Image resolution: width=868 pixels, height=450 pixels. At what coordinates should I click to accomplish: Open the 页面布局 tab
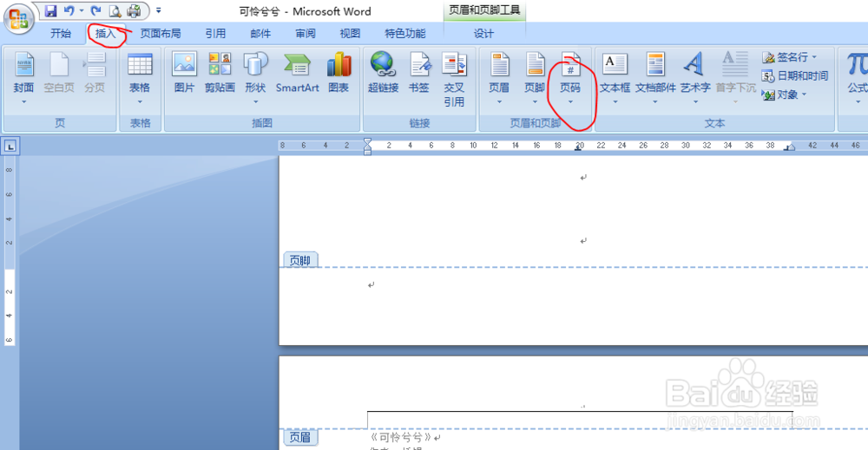coord(161,34)
